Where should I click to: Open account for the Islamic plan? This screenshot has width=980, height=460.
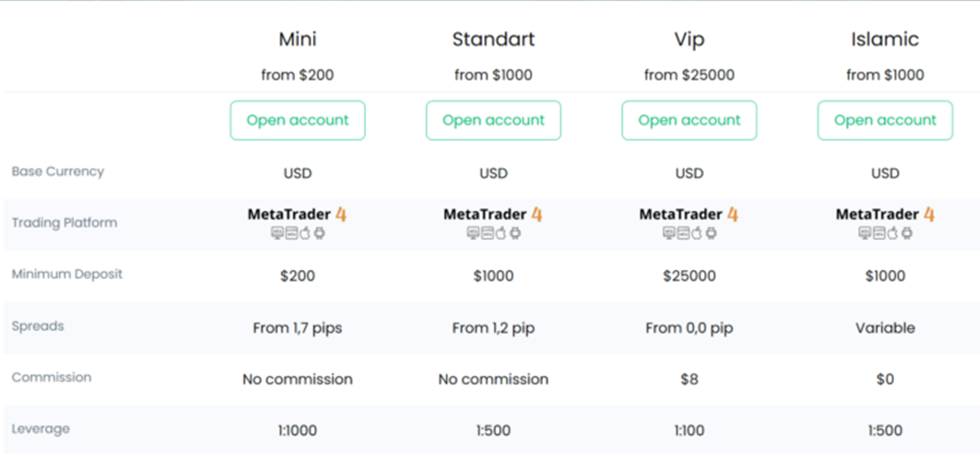(x=885, y=121)
